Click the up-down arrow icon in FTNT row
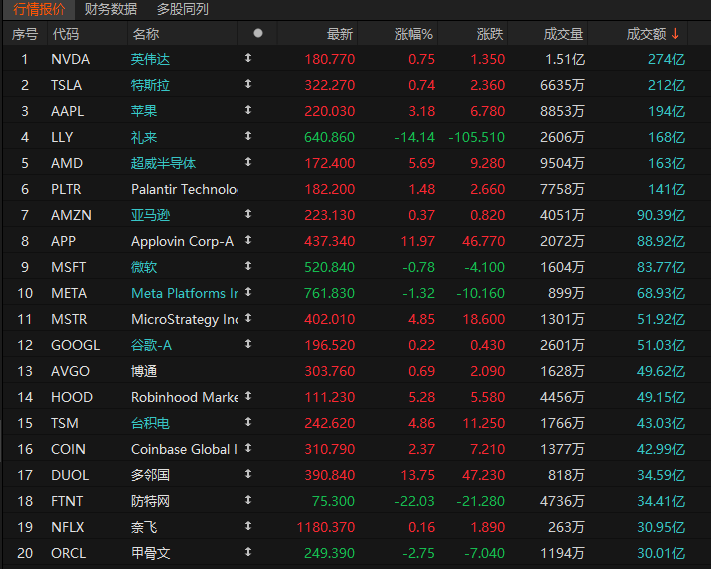This screenshot has width=711, height=569. 248,500
